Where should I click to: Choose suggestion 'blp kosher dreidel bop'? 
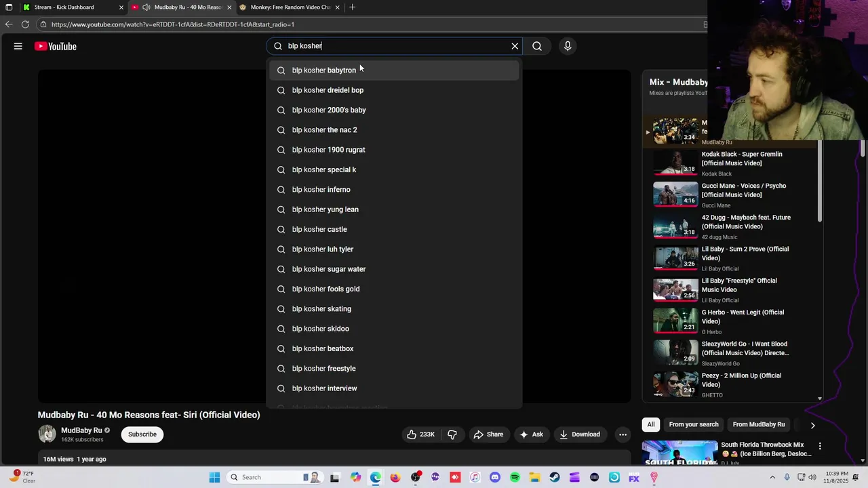[x=394, y=90]
